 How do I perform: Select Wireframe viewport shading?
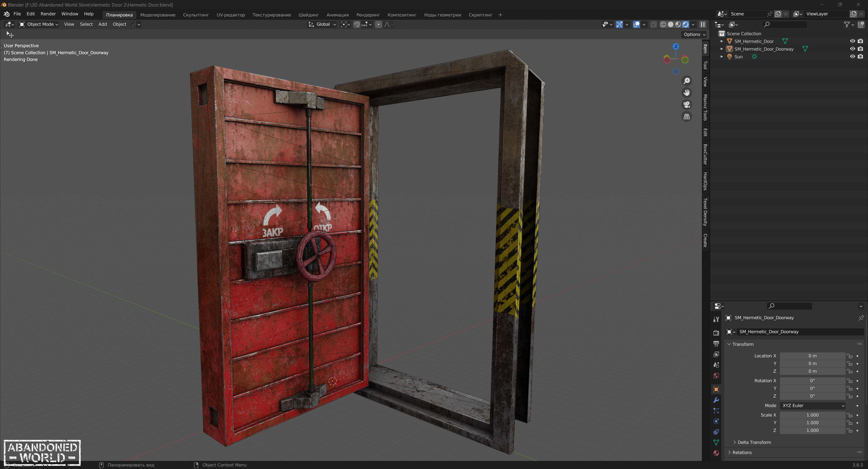(x=663, y=24)
